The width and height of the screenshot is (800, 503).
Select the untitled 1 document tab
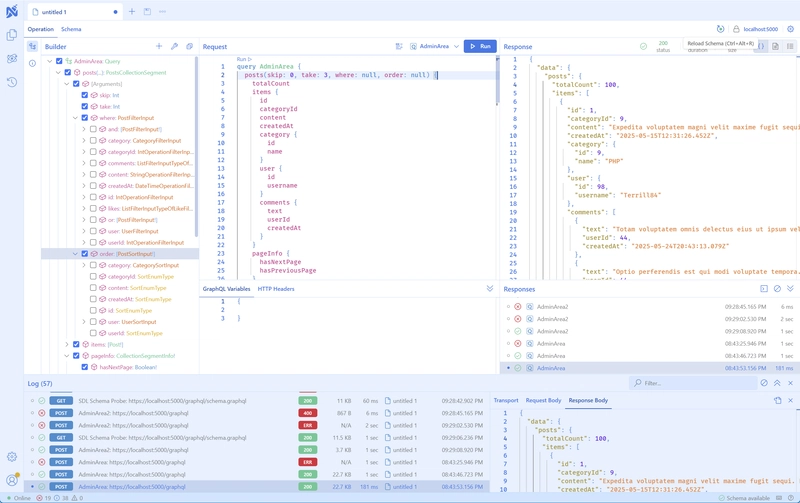[x=75, y=12]
